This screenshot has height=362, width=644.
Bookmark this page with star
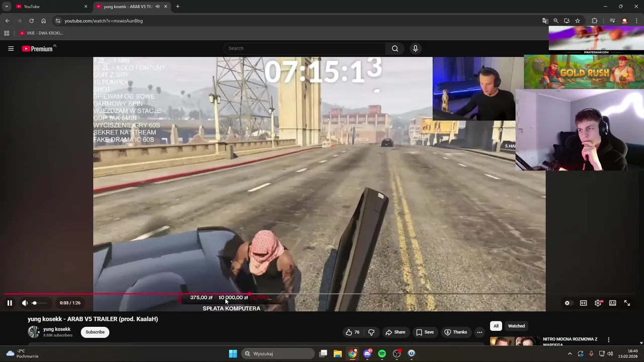coord(578,21)
